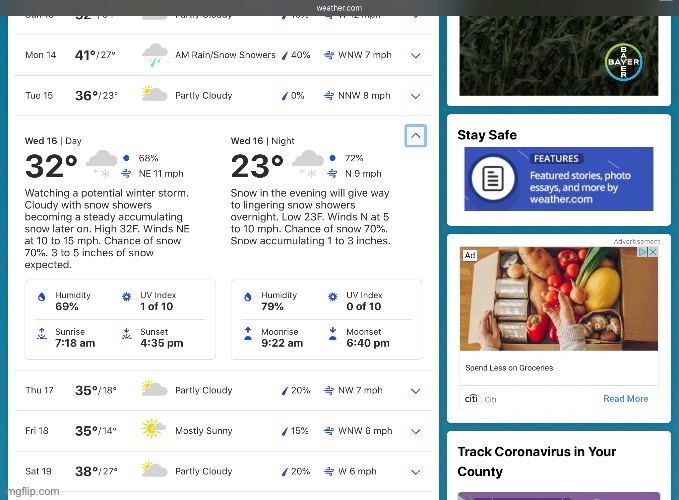Click the Wed 16 Day wind icon
The image size is (679, 500).
pos(126,174)
